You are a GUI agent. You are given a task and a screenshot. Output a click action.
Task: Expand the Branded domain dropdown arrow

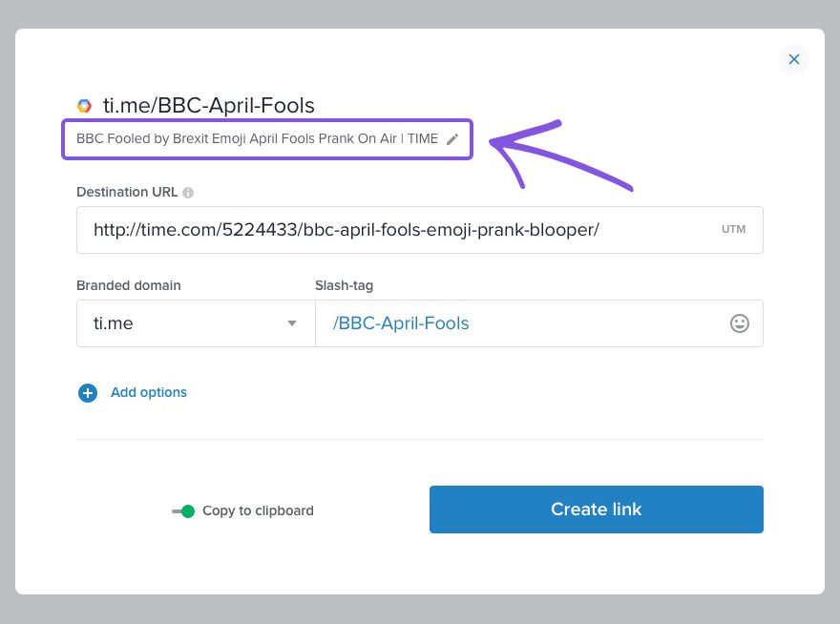pyautogui.click(x=292, y=323)
